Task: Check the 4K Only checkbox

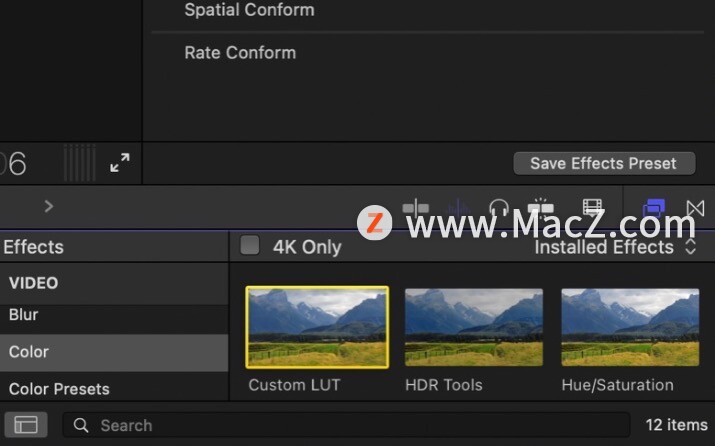Action: coord(250,245)
